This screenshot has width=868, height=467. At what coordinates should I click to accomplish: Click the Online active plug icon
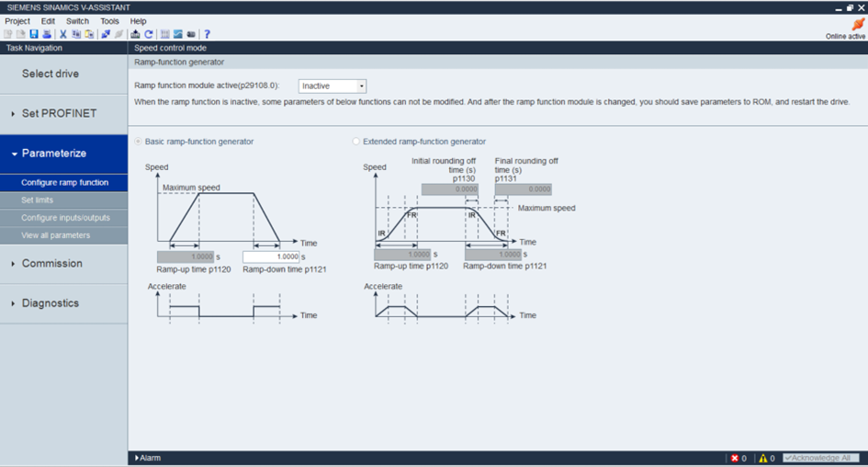point(858,25)
